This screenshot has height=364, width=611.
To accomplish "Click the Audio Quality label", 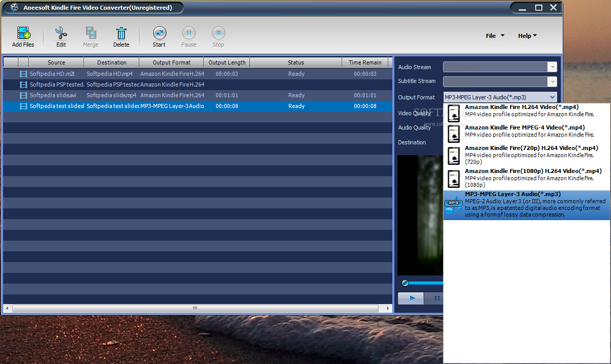I will click(x=415, y=127).
